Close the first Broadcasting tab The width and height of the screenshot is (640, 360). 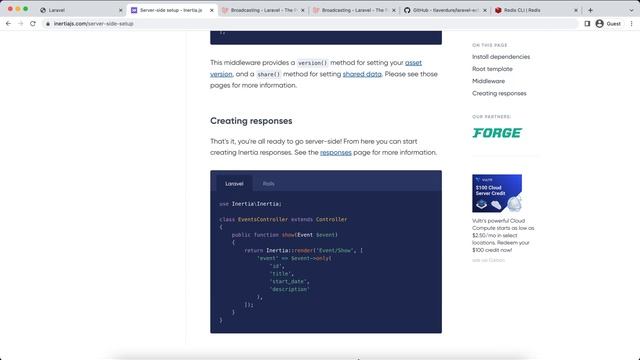coord(302,10)
